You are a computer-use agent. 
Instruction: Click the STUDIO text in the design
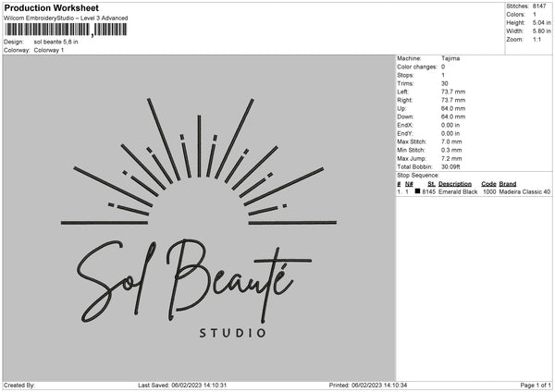pos(233,332)
